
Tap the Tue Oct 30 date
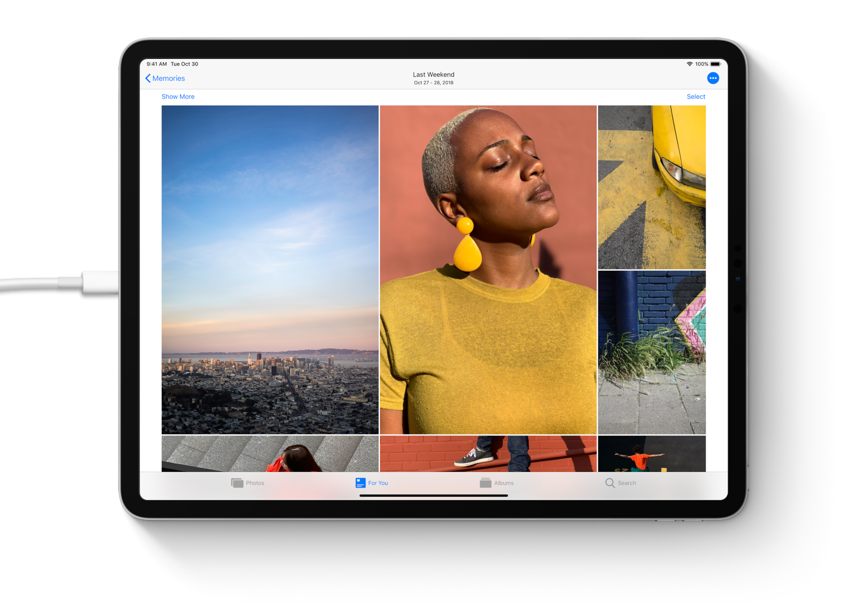click(x=184, y=64)
